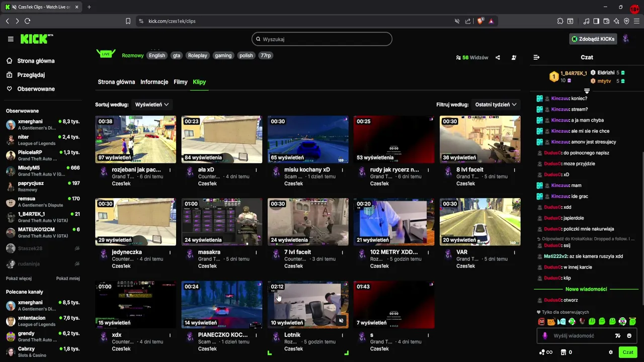Click the browser share page icon
Screen dimensions: 644x362
click(x=468, y=21)
